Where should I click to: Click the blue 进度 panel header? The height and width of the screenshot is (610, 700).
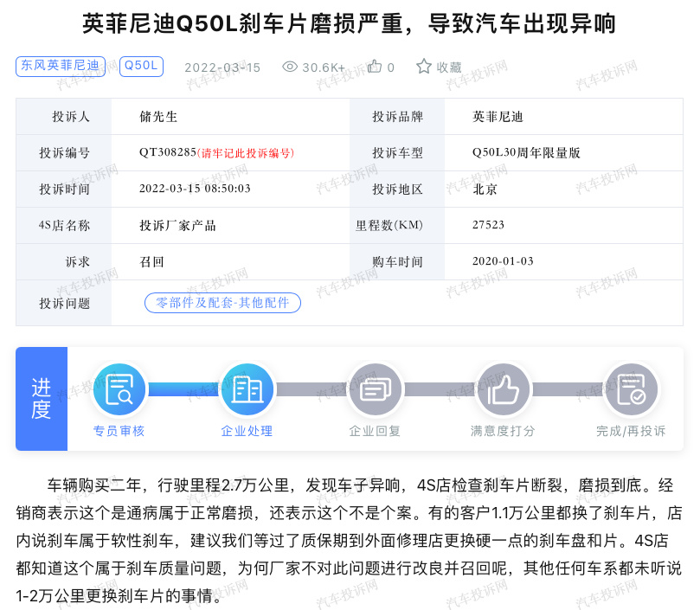pyautogui.click(x=42, y=399)
